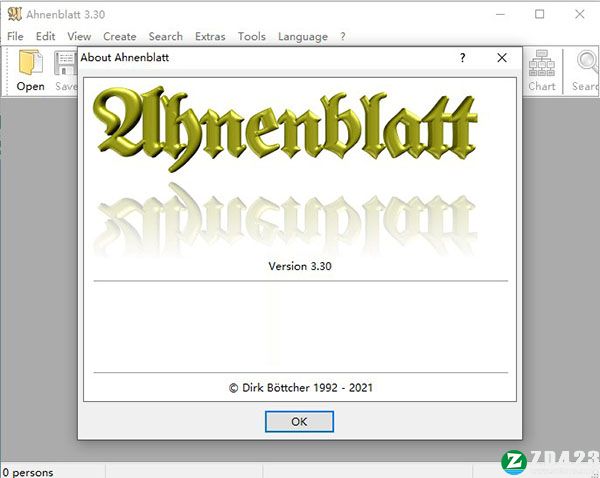Open the Extras menu

(210, 36)
